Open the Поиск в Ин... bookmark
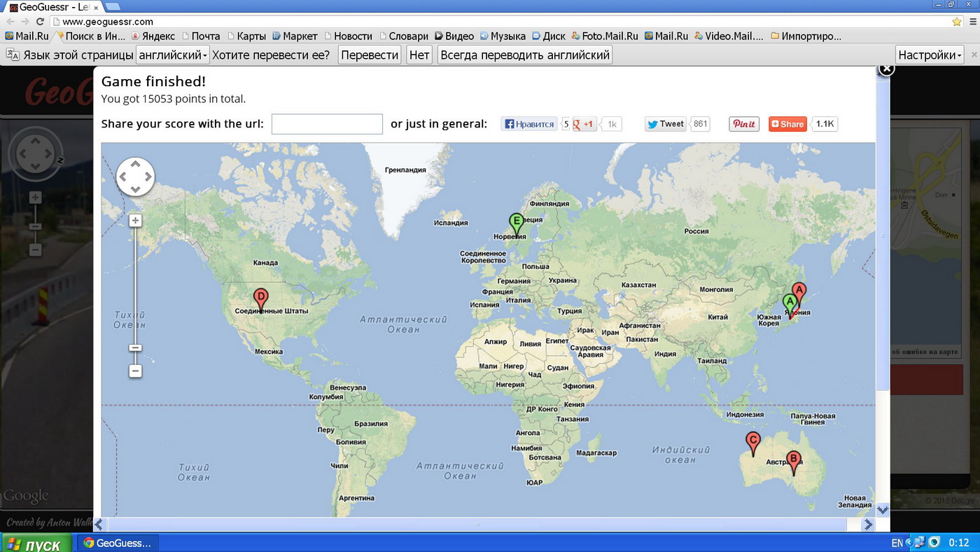Viewport: 980px width, 552px height. click(x=92, y=36)
